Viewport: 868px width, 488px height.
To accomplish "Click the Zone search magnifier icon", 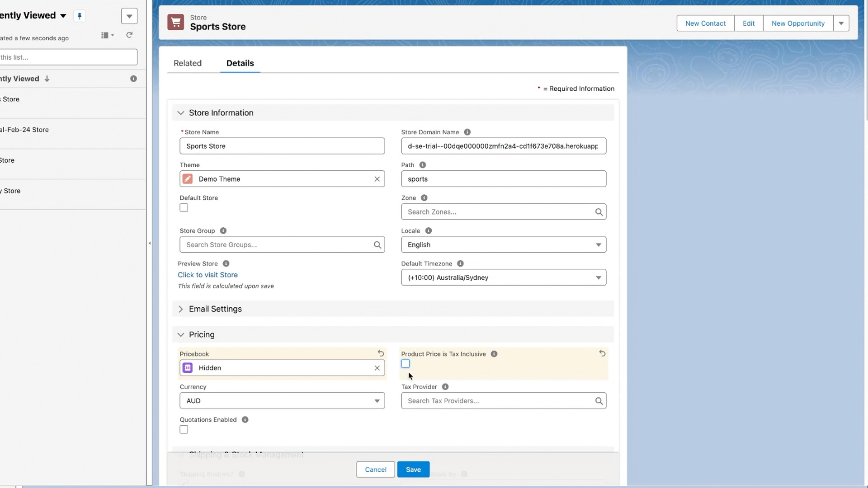I will [599, 212].
